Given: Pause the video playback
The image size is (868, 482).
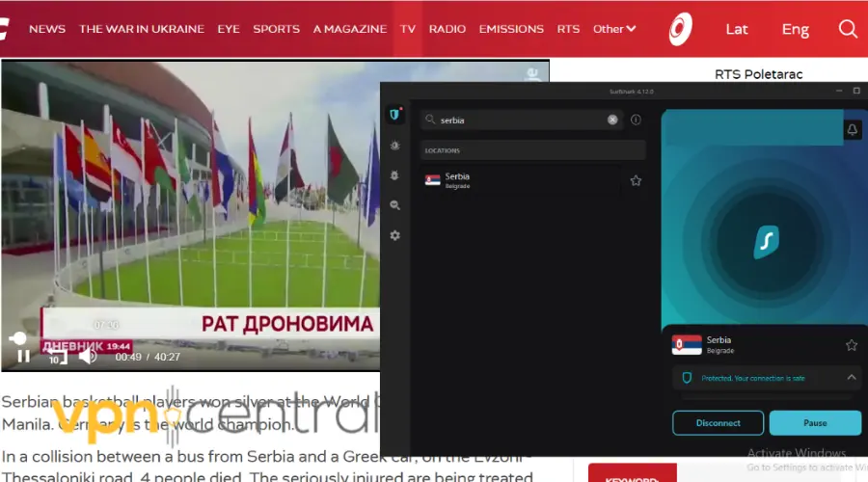Looking at the screenshot, I should [x=24, y=357].
